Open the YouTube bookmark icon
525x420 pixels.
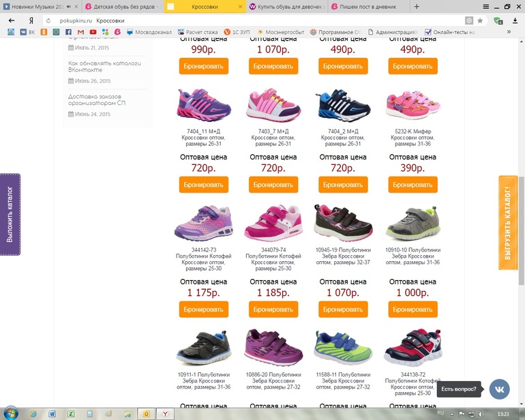pos(93,32)
